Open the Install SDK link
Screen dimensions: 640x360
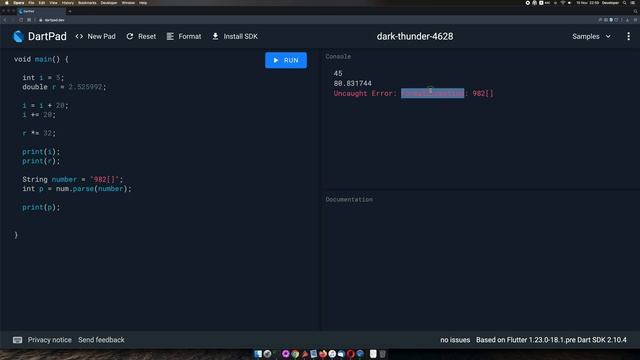pos(235,36)
